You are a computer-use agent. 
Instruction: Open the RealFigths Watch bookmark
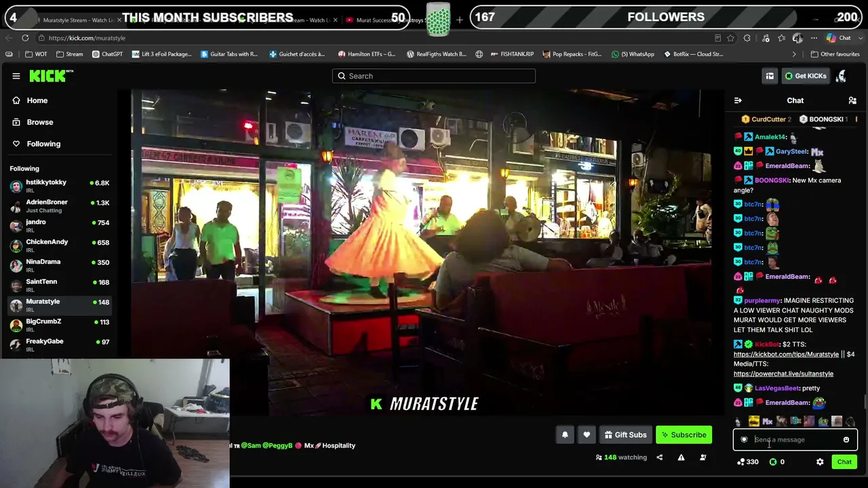pyautogui.click(x=436, y=54)
